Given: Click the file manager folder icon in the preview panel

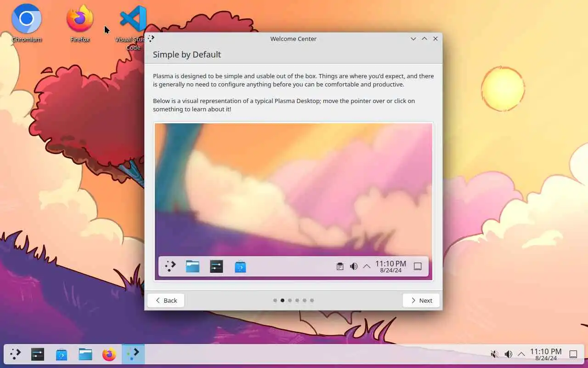Looking at the screenshot, I should [x=192, y=266].
